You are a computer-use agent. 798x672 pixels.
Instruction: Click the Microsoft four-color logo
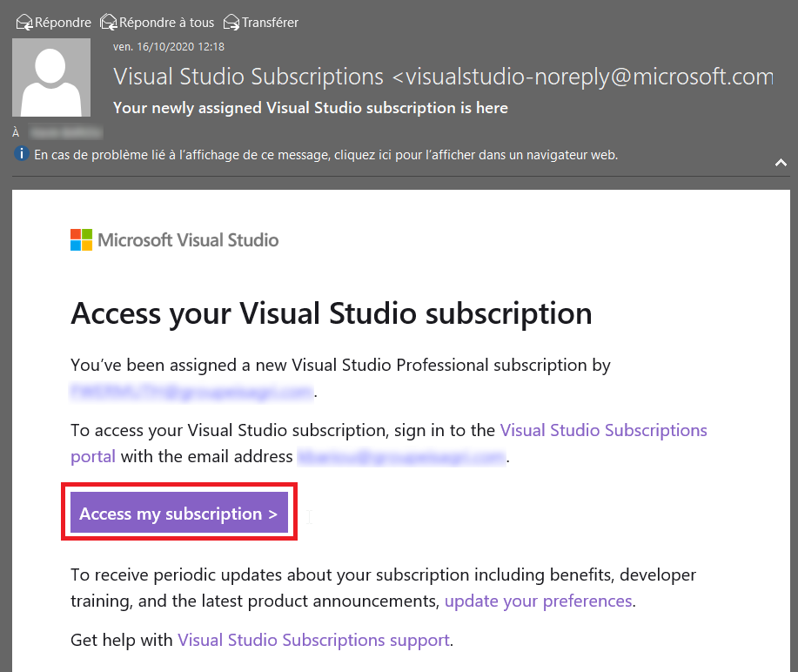tap(82, 239)
